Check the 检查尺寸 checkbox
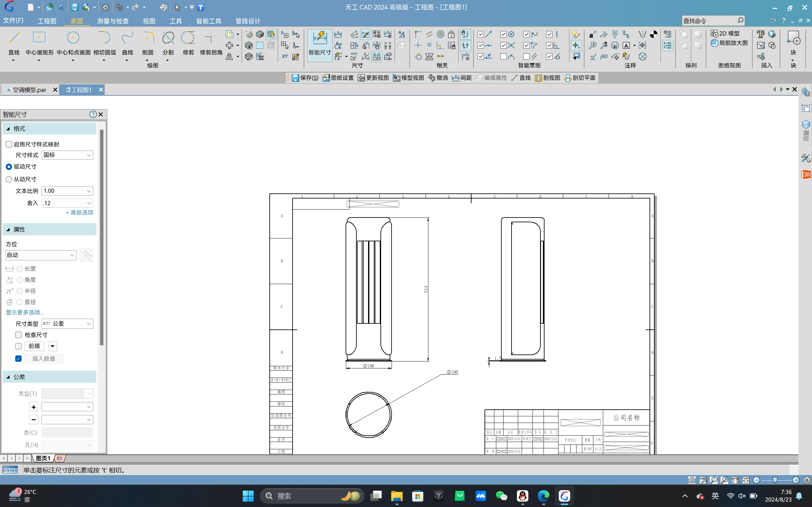 coord(18,335)
